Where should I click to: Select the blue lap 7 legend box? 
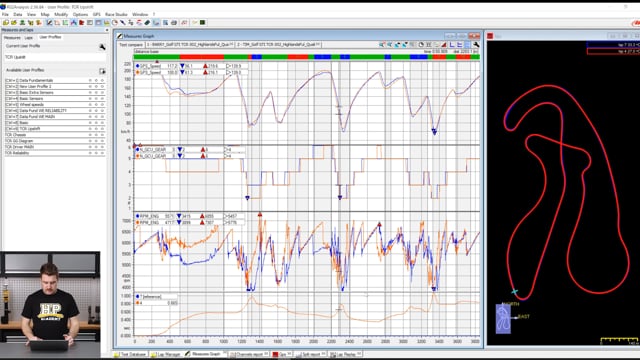coord(613,44)
